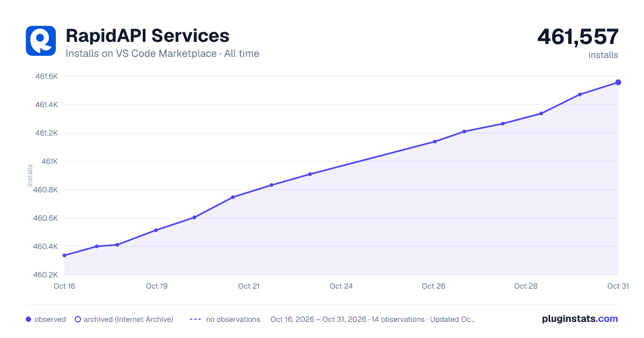Click the 'installs' label under total count
644x338 pixels.
point(603,55)
